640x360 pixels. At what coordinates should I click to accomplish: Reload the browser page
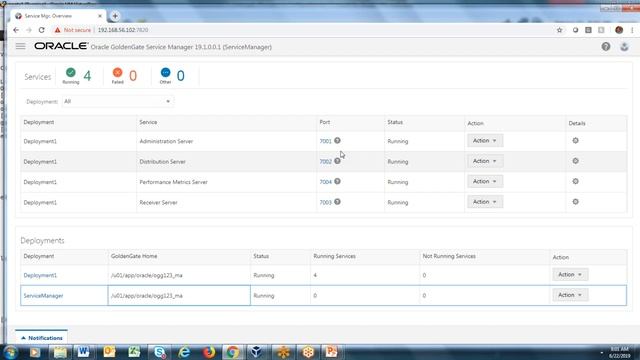tap(41, 30)
